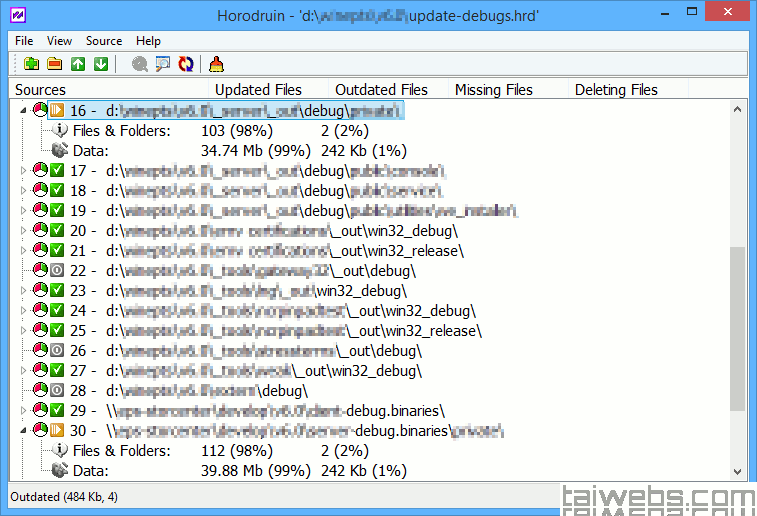Screen dimensions: 757x516
Task: Click the add source folder toolbar icon
Action: pos(31,65)
